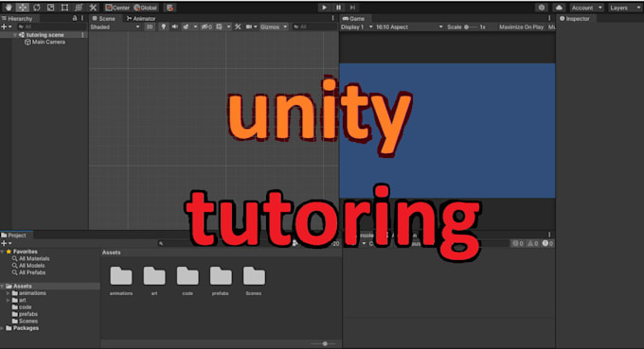The width and height of the screenshot is (644, 349).
Task: Open the Layers dropdown
Action: tap(624, 8)
